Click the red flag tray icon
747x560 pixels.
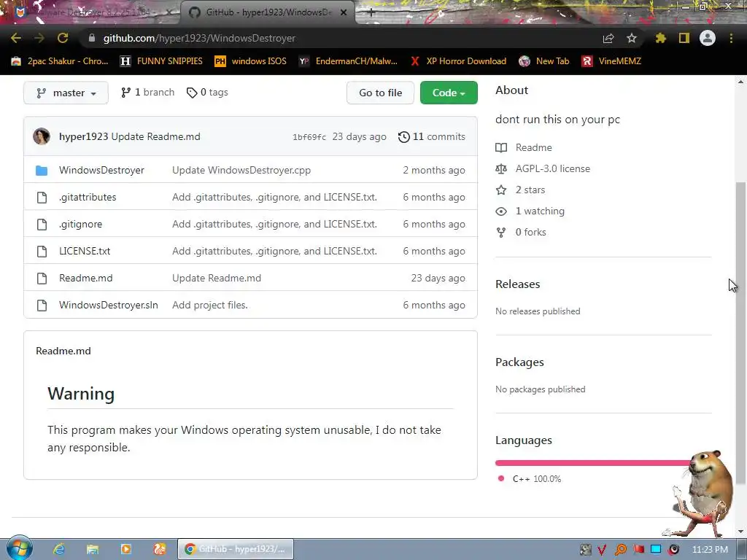pyautogui.click(x=639, y=550)
